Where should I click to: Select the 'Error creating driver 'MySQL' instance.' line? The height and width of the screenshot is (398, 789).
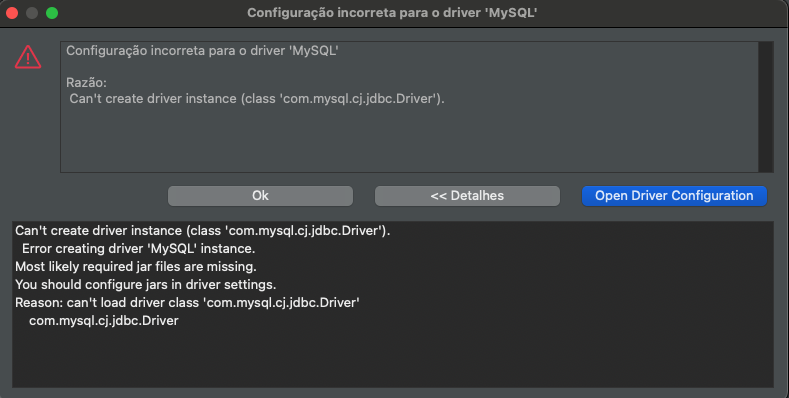138,249
